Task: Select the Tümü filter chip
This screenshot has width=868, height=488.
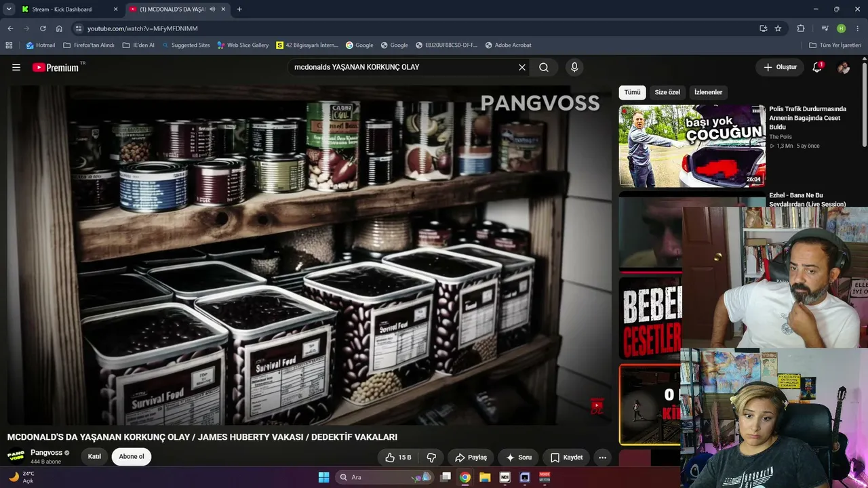Action: point(632,92)
